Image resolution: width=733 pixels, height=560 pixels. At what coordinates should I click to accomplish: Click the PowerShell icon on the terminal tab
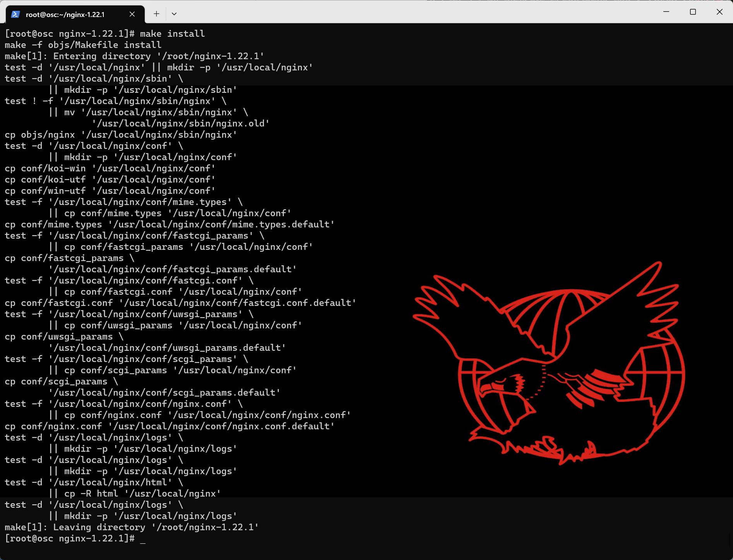[15, 14]
